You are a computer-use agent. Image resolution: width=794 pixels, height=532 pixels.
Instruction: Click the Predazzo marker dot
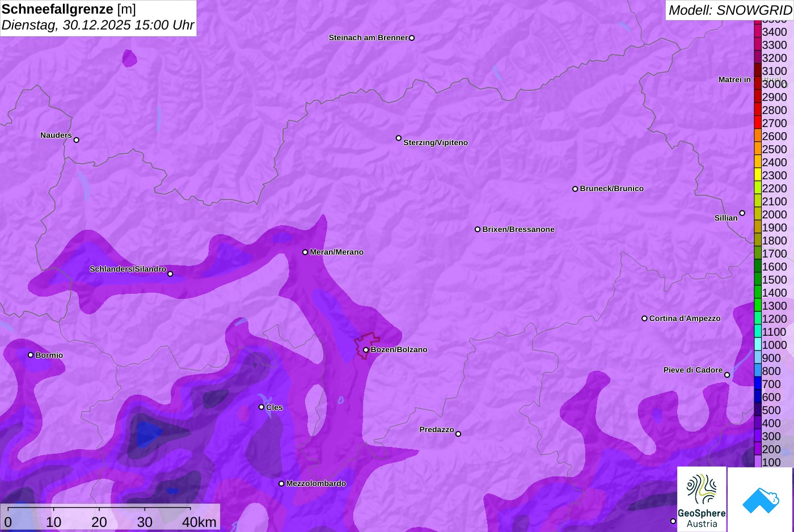(x=458, y=434)
